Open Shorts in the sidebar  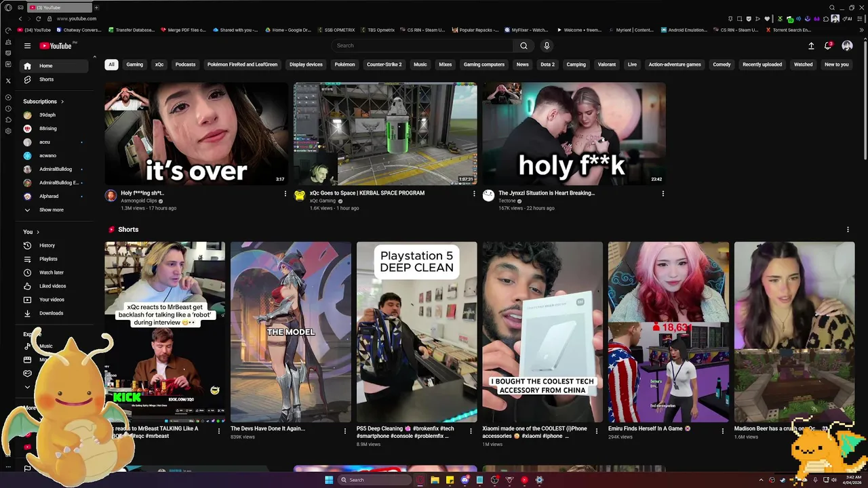(x=54, y=79)
